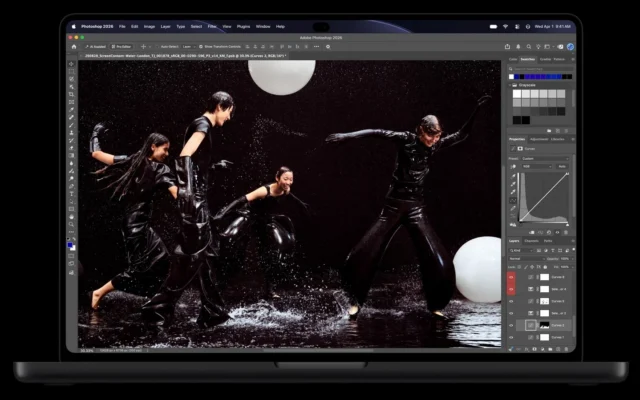Toggle layer filtering switch in Layers panel
This screenshot has height=400, width=640.
pos(573,249)
